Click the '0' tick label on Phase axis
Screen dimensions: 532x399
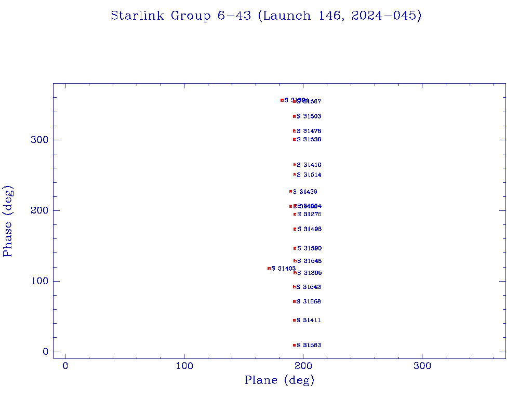coord(46,352)
